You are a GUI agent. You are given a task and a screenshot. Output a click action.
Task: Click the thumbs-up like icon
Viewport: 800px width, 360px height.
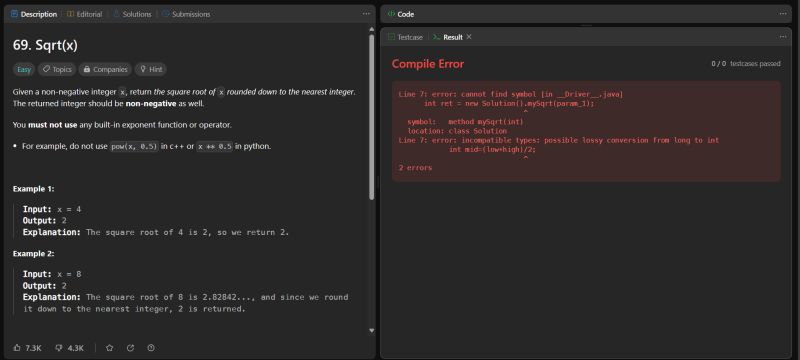[x=17, y=348]
